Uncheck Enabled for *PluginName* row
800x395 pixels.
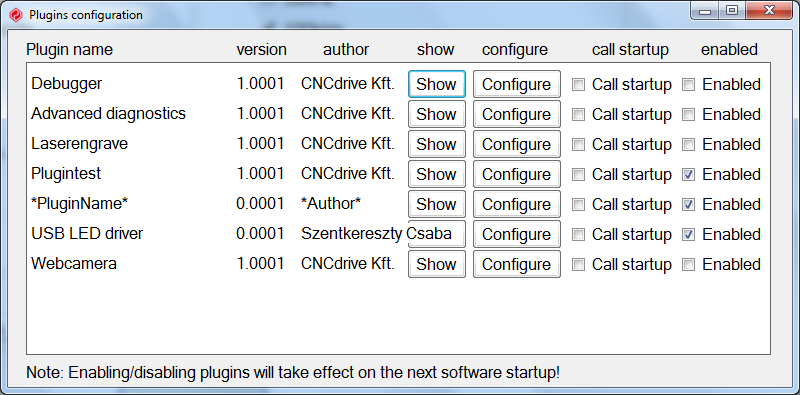688,205
